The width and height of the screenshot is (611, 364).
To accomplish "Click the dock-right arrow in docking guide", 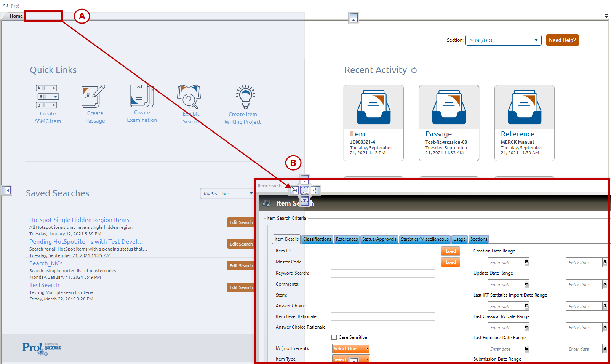I will click(315, 190).
